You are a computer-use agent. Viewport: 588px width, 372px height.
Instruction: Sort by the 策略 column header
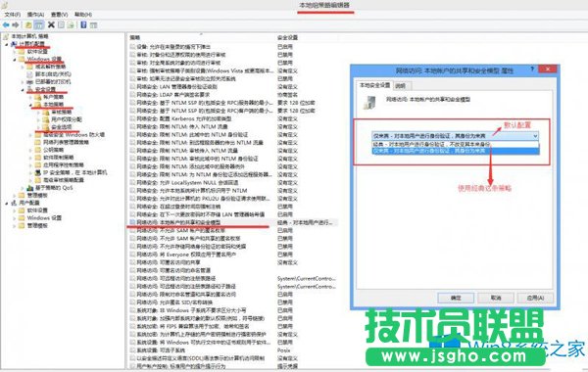point(135,37)
